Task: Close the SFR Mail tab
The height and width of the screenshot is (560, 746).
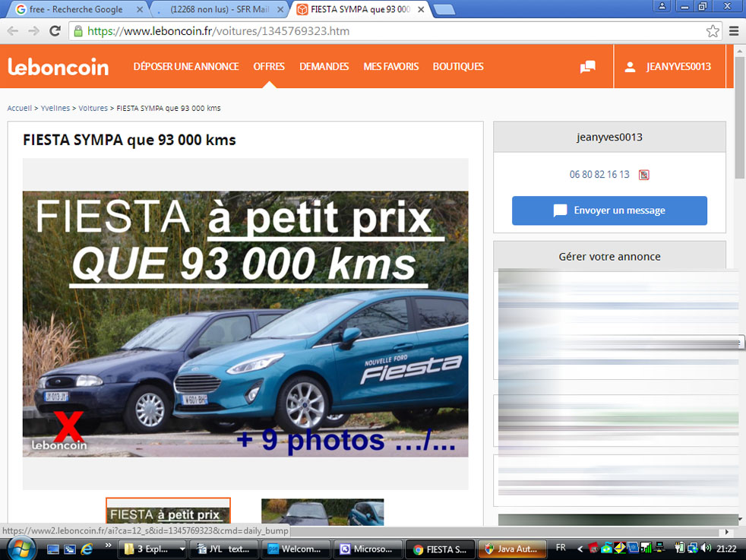Action: [280, 10]
